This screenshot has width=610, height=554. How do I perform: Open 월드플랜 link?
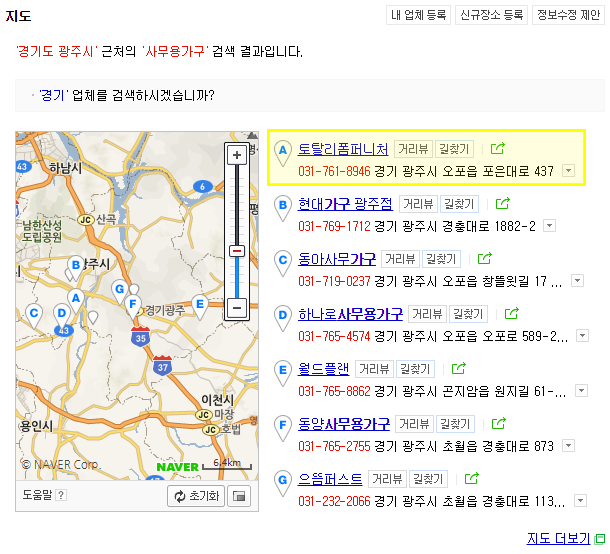pos(323,369)
